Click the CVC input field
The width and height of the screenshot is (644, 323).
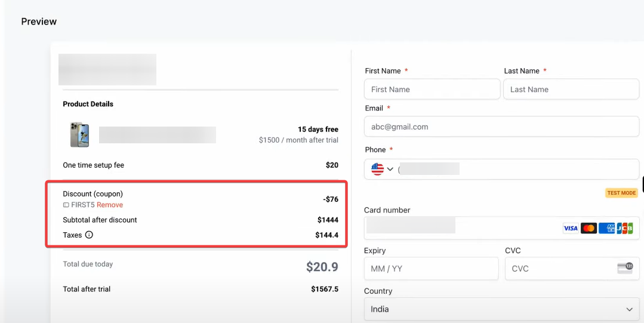pos(558,269)
